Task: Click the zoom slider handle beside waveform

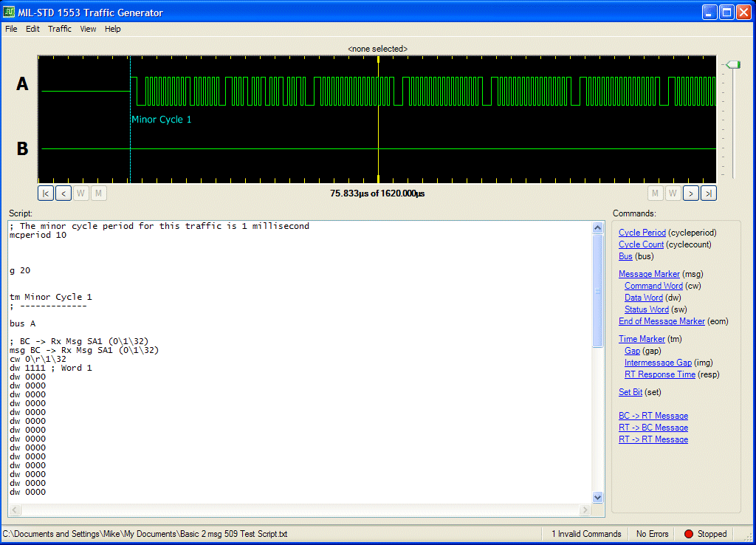Action: coord(733,65)
